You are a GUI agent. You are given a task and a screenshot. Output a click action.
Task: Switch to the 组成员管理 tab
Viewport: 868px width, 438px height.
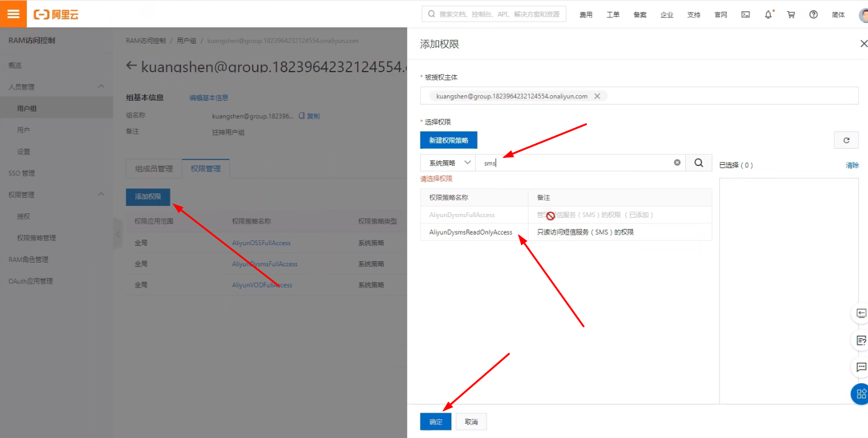click(154, 169)
